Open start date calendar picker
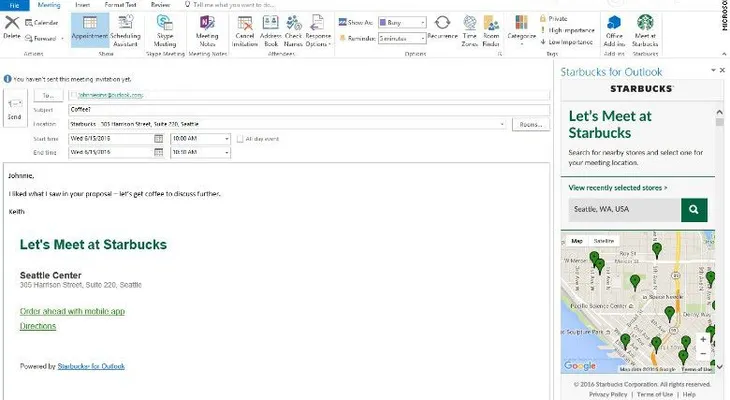The image size is (730, 400). [158, 139]
